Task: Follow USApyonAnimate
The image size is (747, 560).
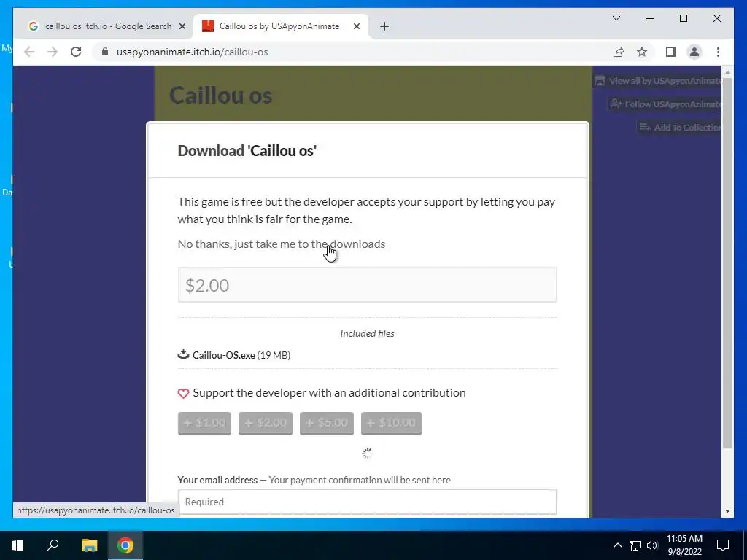Action: [x=665, y=104]
